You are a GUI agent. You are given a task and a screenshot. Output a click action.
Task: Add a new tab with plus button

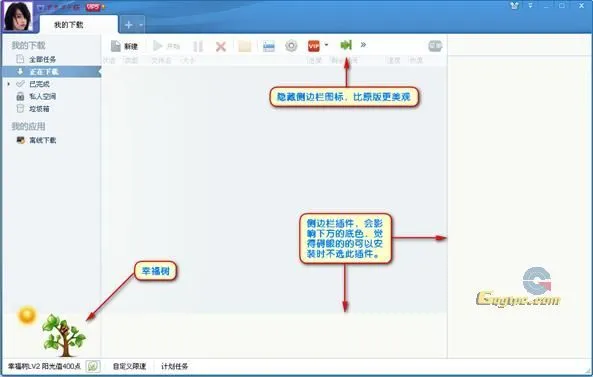point(129,25)
